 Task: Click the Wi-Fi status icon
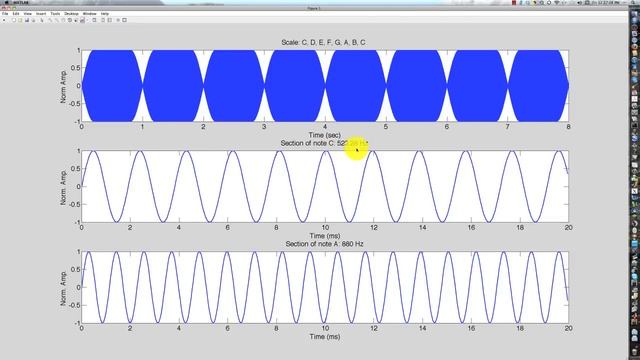(557, 3)
